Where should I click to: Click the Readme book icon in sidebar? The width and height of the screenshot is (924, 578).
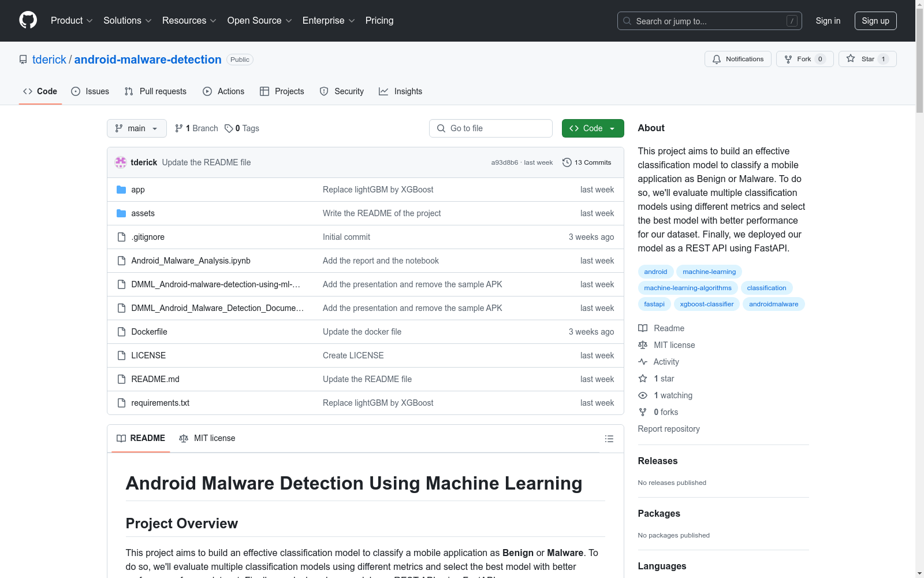point(642,328)
